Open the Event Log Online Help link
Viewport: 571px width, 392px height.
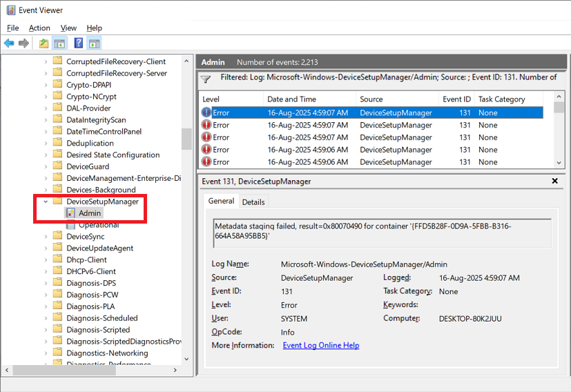pyautogui.click(x=320, y=345)
